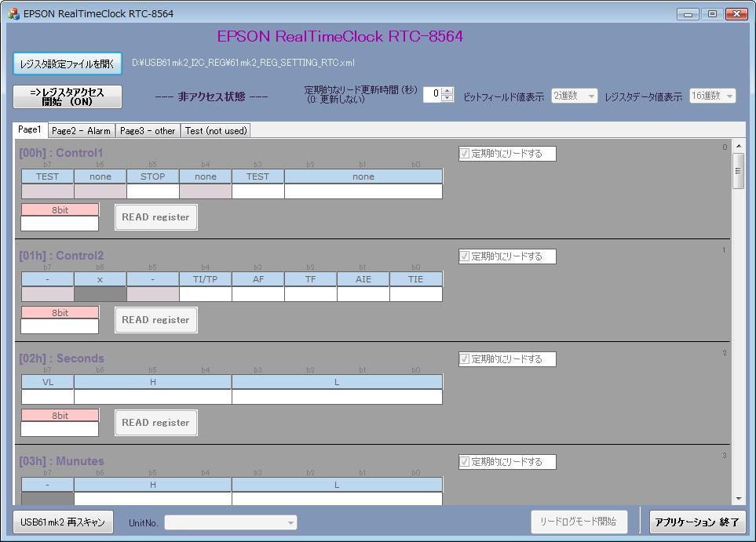The width and height of the screenshot is (756, 542).
Task: Click Control1 STOP bit value field
Action: (153, 191)
